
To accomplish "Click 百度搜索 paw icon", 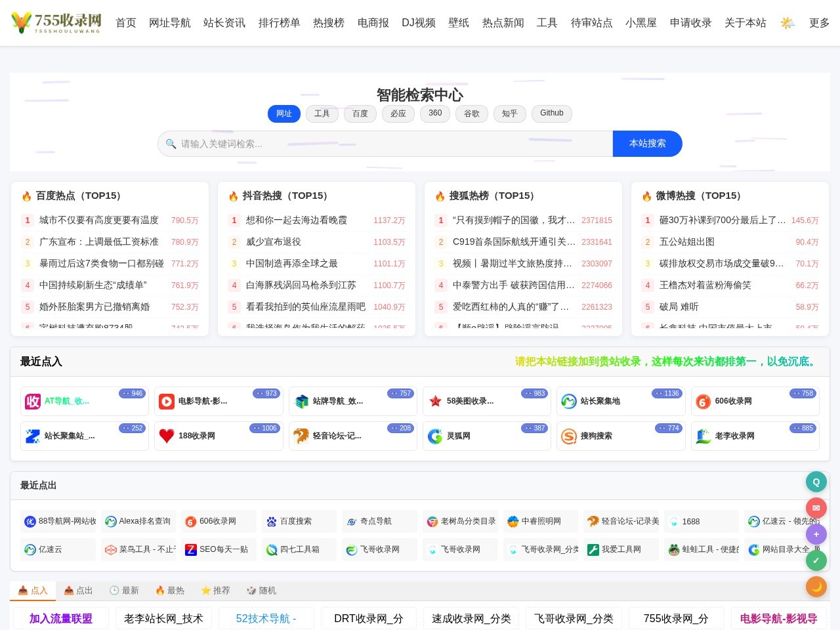I will pyautogui.click(x=272, y=522).
